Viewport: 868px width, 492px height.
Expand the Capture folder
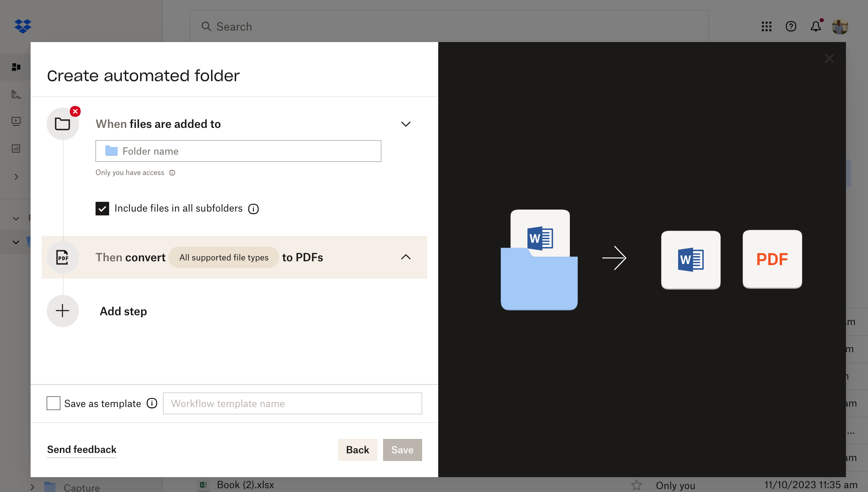[32, 486]
